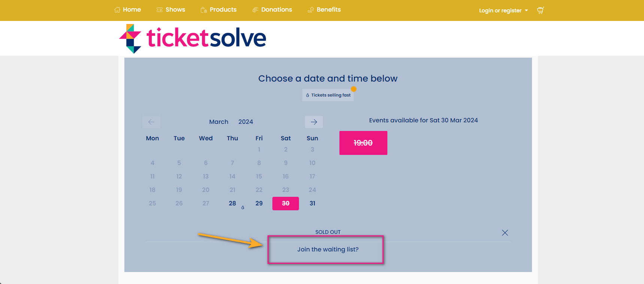Click the flame icon in Tickets selling fast

[308, 95]
